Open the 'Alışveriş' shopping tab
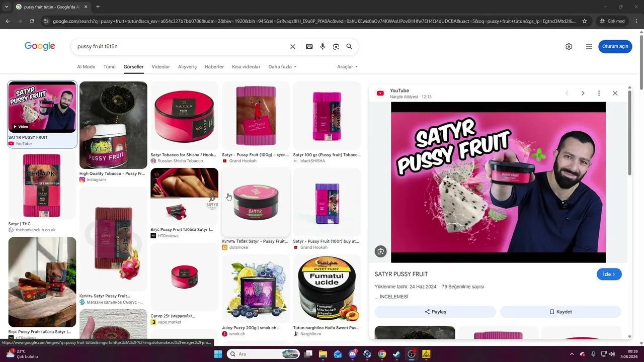This screenshot has height=362, width=644. pyautogui.click(x=187, y=67)
